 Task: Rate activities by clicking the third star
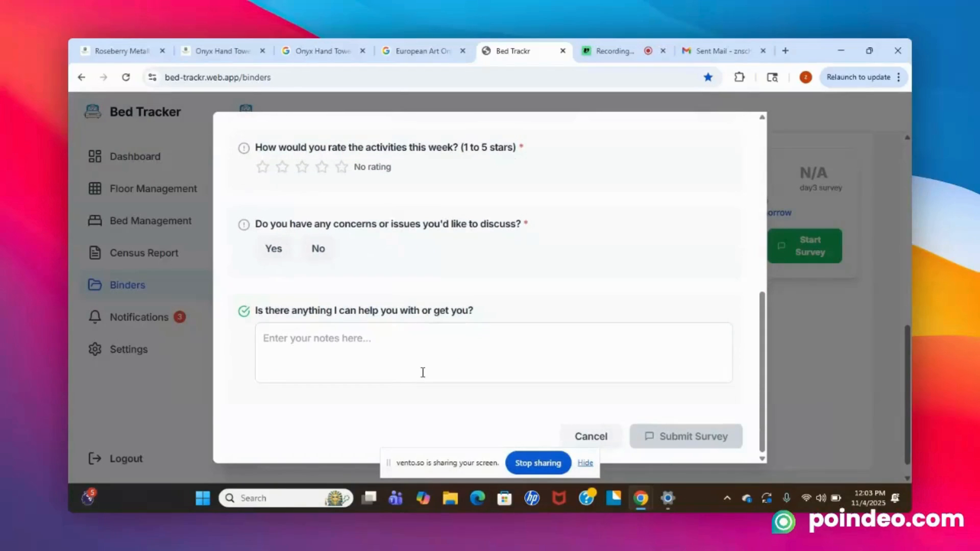coord(302,166)
